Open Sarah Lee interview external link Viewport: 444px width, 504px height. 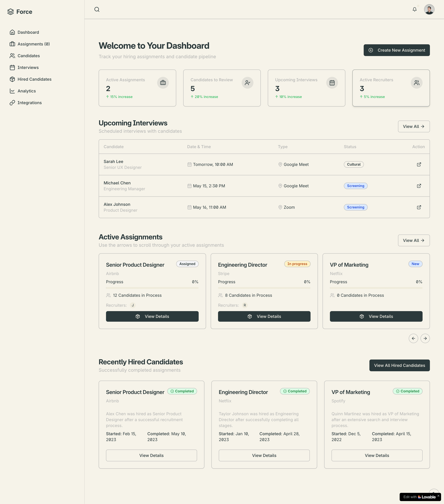(419, 164)
